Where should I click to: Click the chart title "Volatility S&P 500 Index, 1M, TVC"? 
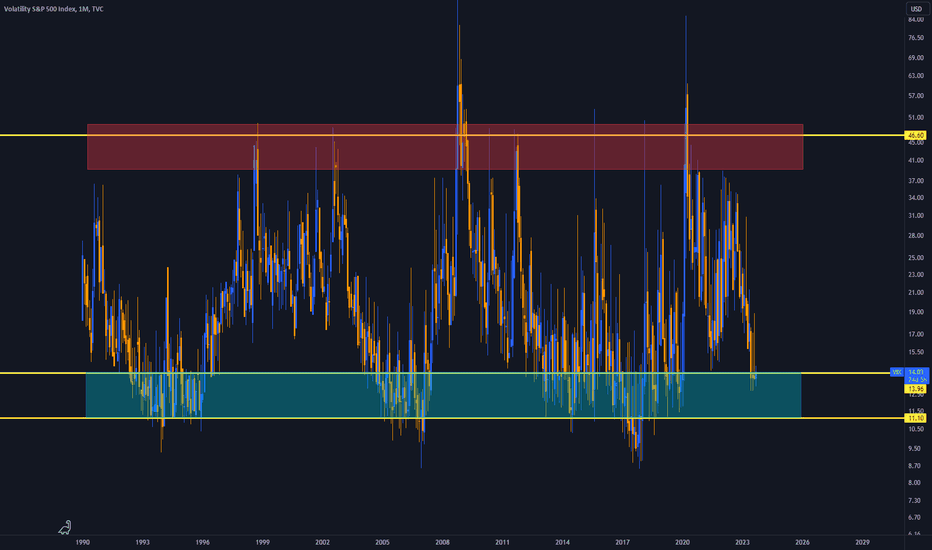click(x=53, y=9)
